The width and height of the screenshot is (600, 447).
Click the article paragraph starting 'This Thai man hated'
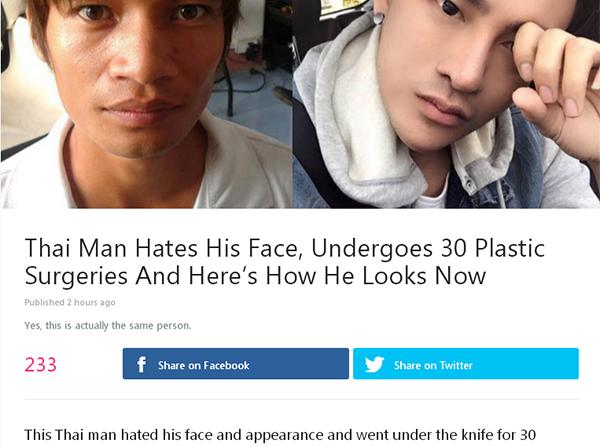[280, 435]
